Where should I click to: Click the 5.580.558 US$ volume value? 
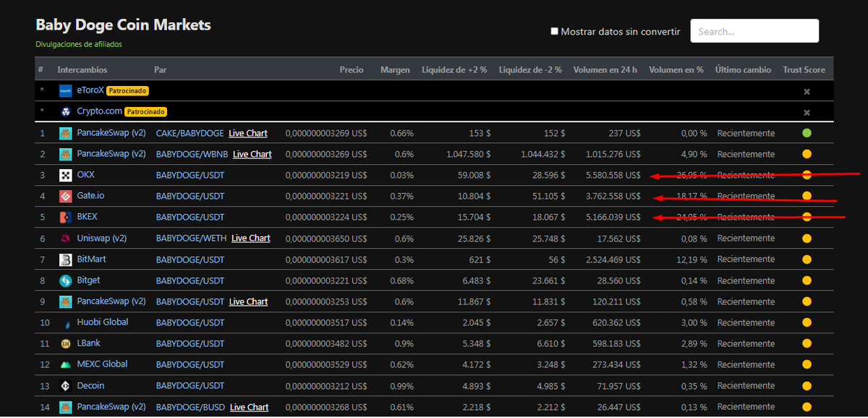click(x=613, y=175)
